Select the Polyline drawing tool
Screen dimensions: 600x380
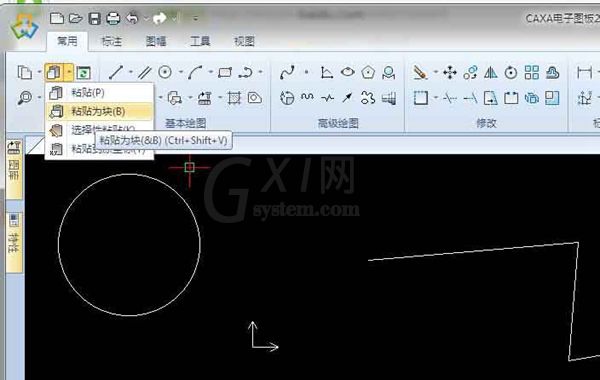(x=245, y=72)
